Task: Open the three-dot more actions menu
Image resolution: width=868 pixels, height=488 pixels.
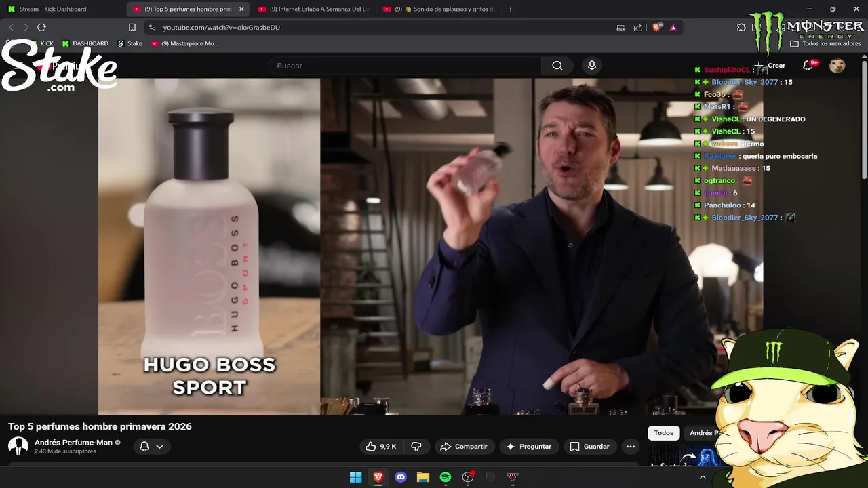Action: click(631, 446)
